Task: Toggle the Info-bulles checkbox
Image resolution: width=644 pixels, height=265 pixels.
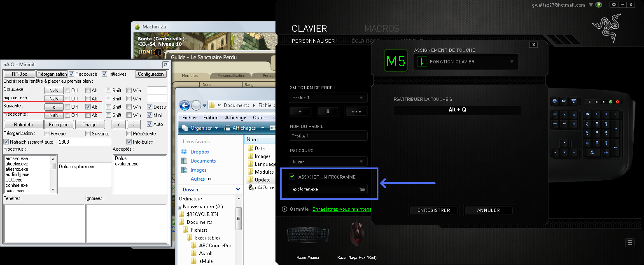Action: pos(129,142)
